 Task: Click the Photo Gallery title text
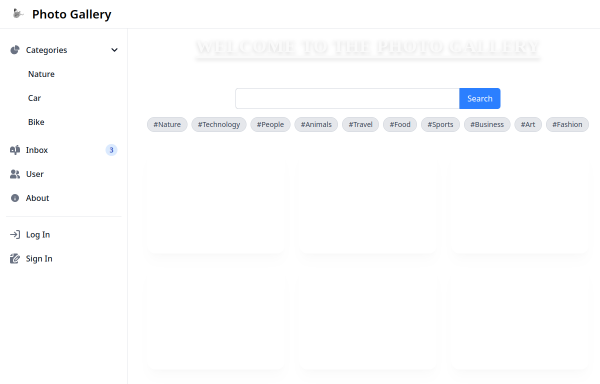pyautogui.click(x=72, y=14)
